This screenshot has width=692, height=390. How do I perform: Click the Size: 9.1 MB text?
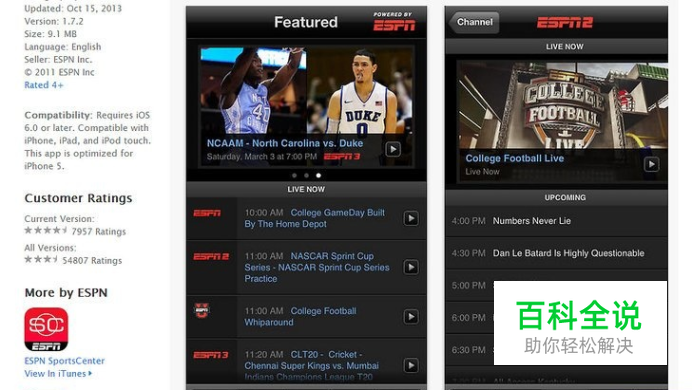[50, 34]
